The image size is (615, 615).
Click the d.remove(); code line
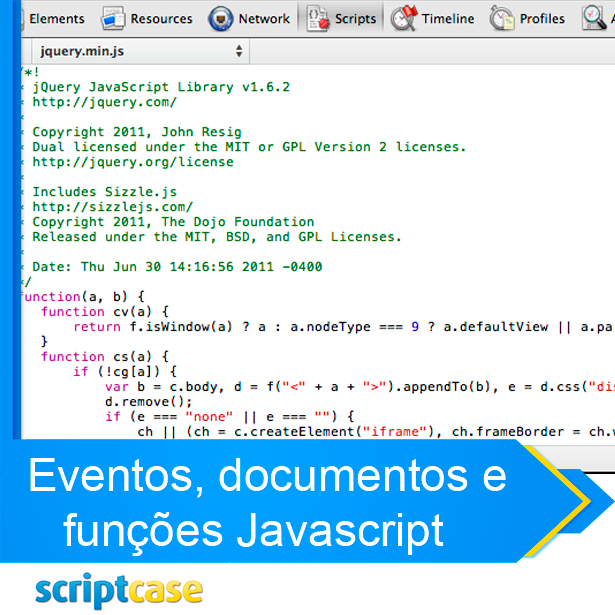point(149,402)
